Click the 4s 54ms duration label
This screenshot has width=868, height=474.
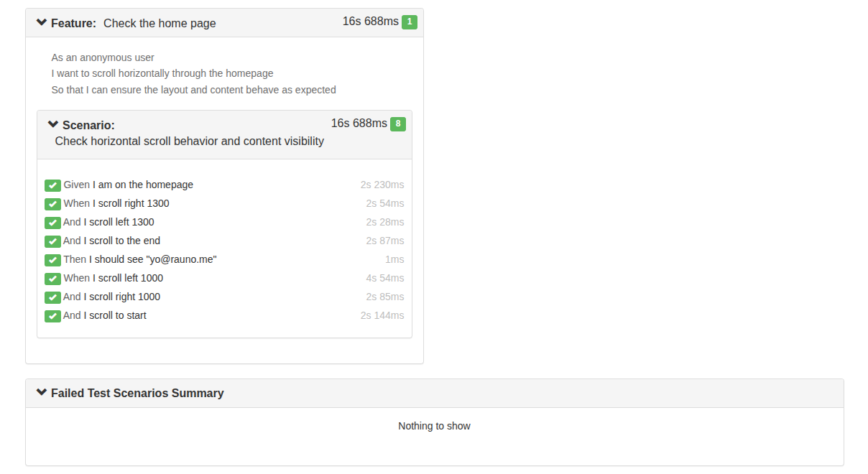[x=385, y=278]
